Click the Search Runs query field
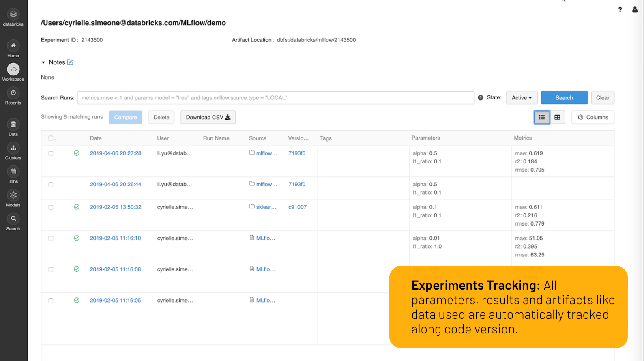 [275, 98]
